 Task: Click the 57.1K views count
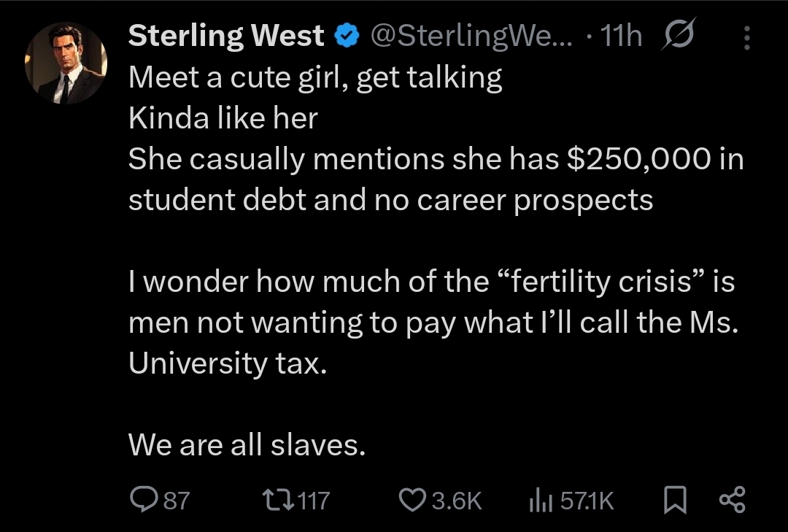[587, 501]
